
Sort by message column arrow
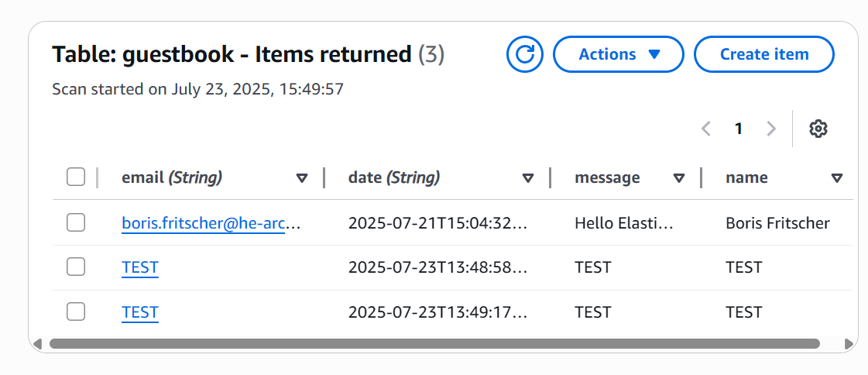(x=679, y=178)
